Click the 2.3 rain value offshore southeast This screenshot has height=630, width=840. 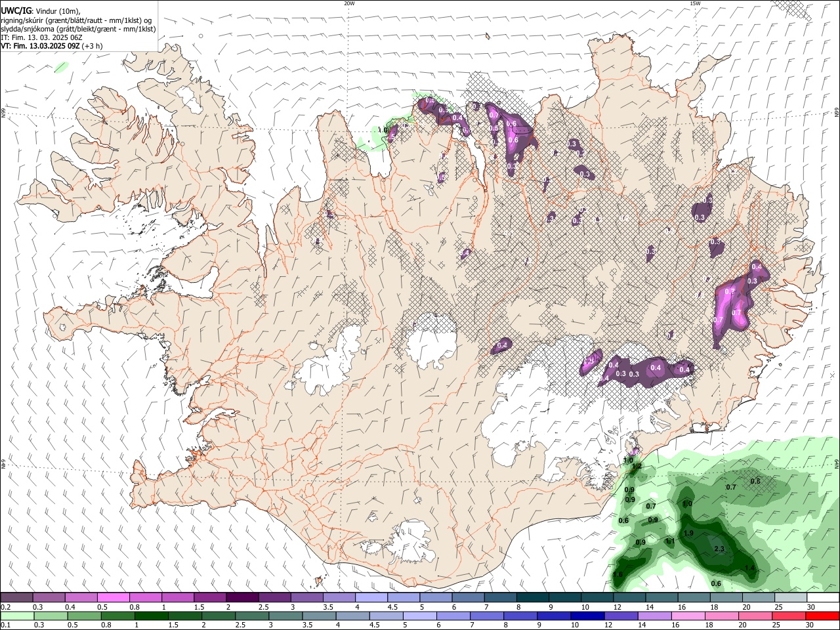pos(719,549)
